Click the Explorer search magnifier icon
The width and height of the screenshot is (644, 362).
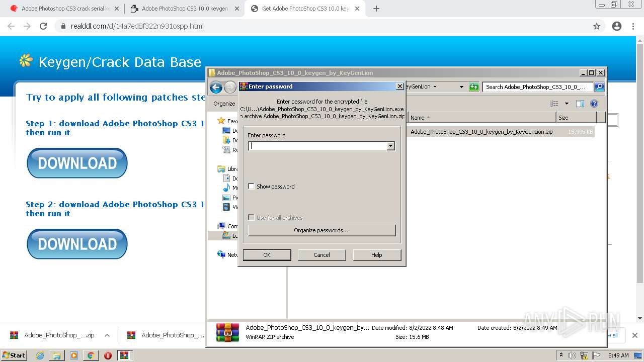(599, 87)
